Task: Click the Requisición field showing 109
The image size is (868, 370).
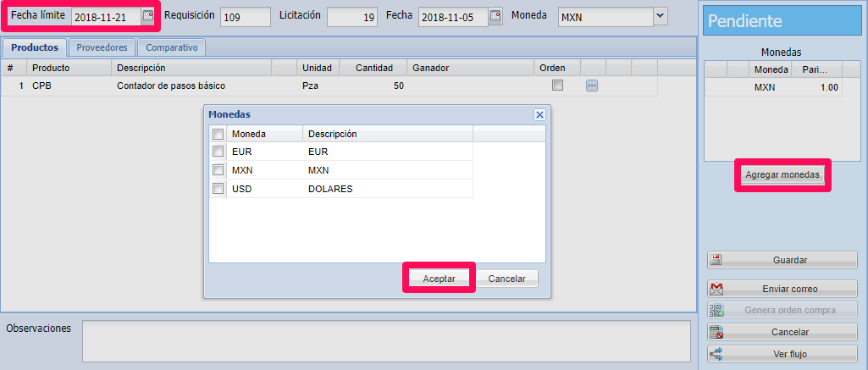Action: tap(245, 17)
